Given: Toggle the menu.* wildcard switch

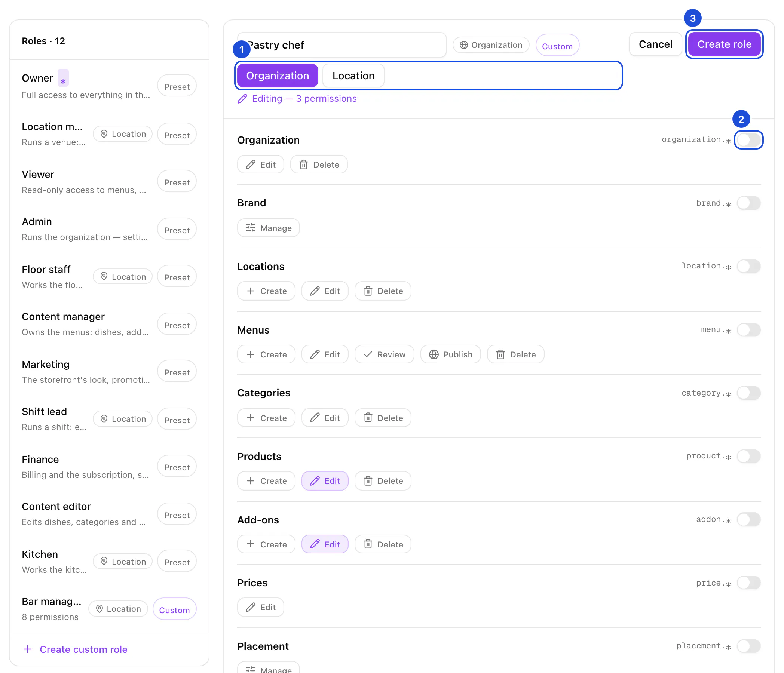Looking at the screenshot, I should click(748, 330).
